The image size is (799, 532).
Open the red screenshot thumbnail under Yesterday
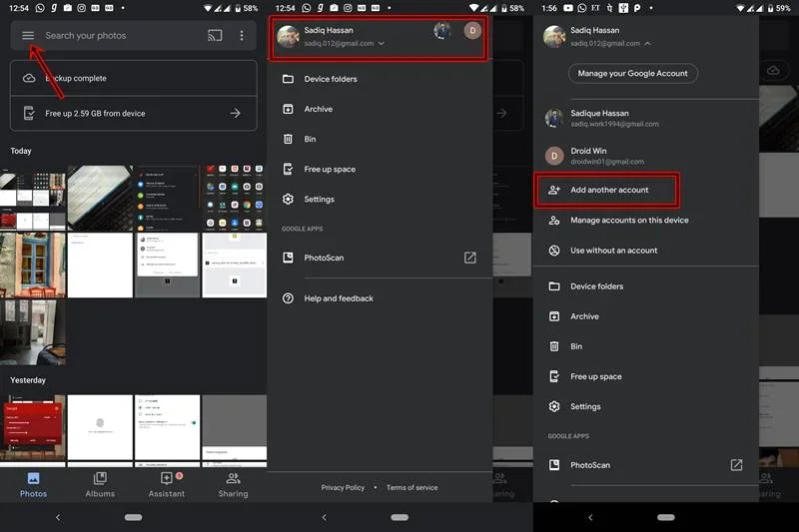click(x=33, y=427)
